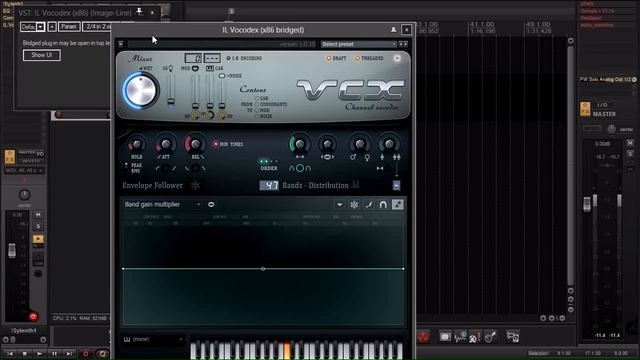Click the CAR level slider handle
640x360 pixels.
pos(210,105)
